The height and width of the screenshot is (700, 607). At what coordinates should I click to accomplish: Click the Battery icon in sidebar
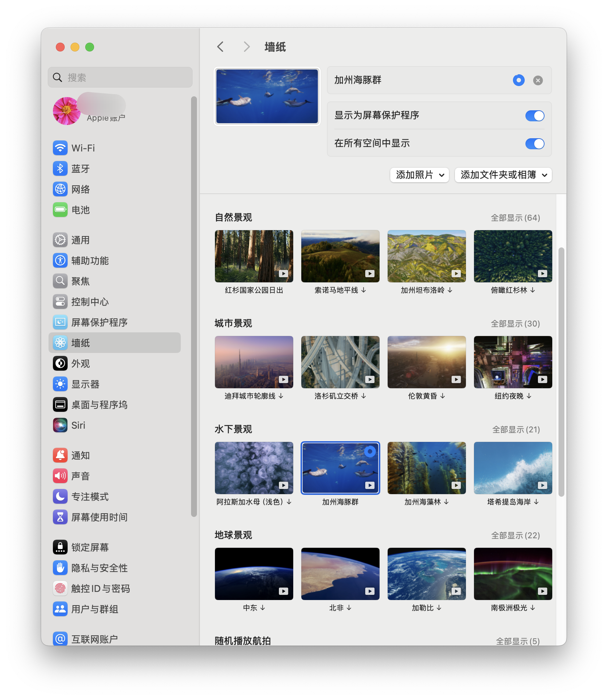(x=60, y=210)
